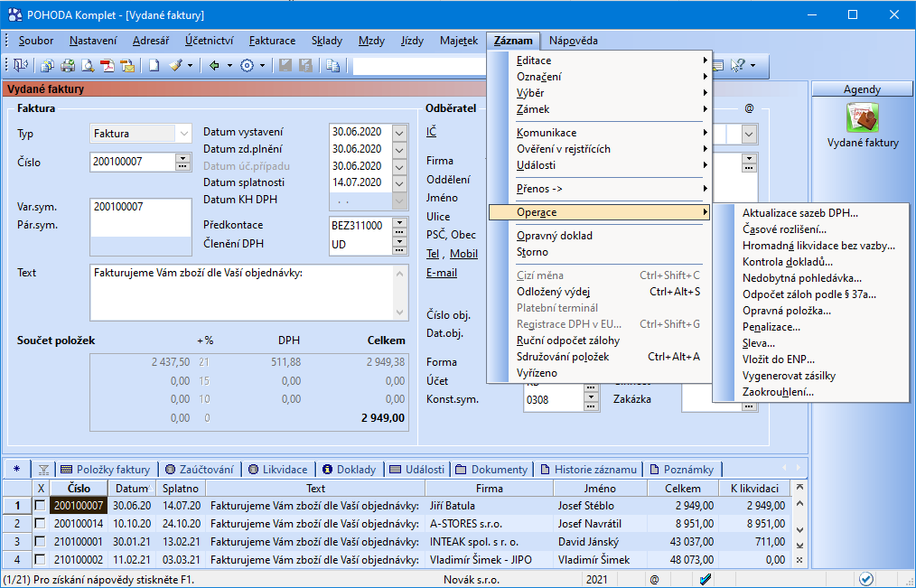Open Datum splatnosti calendar dropdown
This screenshot has height=588, width=916.
pyautogui.click(x=399, y=183)
